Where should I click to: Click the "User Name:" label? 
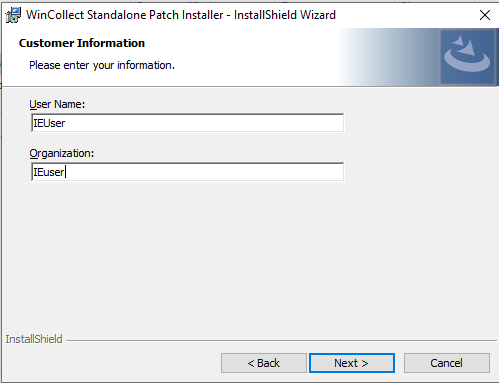(57, 104)
